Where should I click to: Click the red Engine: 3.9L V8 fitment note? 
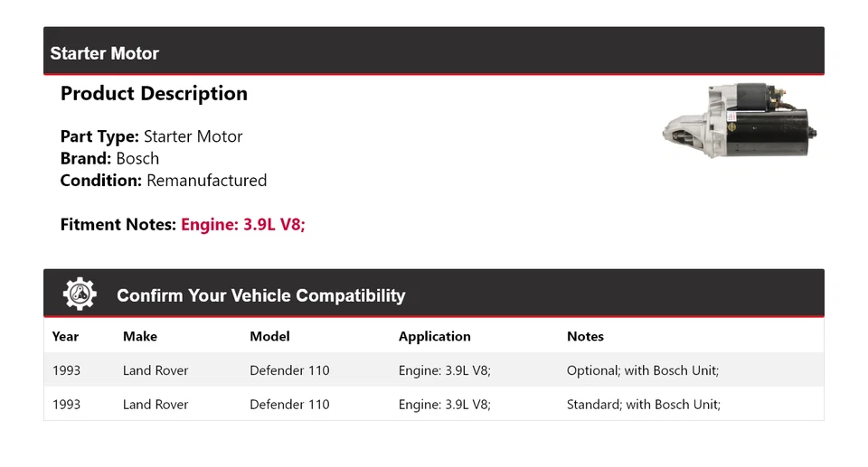[243, 224]
